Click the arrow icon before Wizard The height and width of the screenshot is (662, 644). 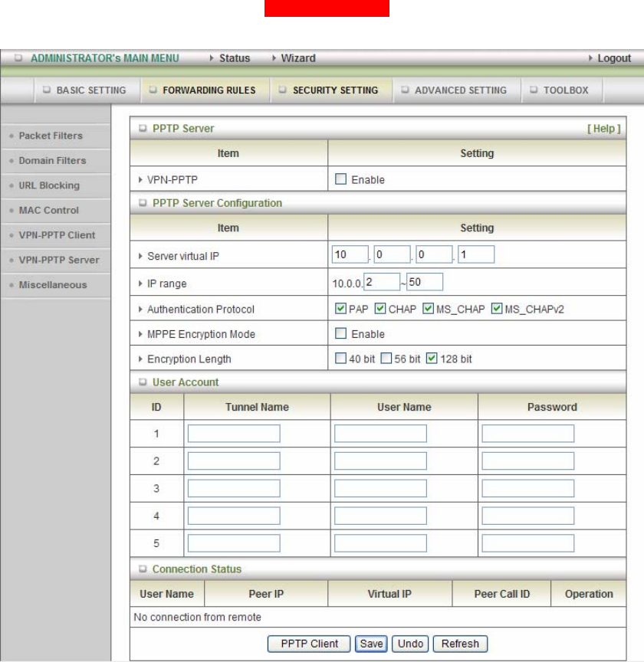[x=274, y=58]
